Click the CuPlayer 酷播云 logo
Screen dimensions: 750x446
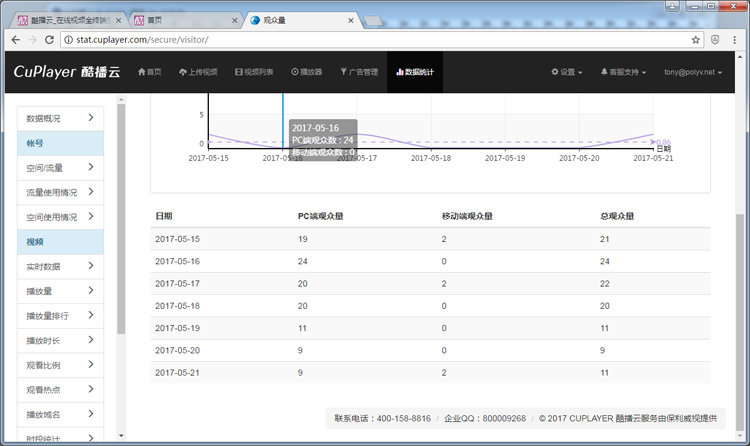point(67,72)
